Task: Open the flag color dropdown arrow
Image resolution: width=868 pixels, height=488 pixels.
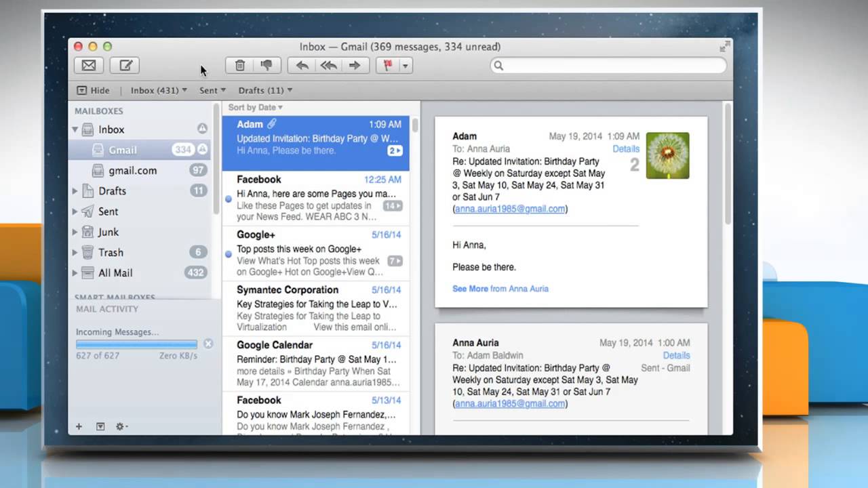Action: [406, 66]
